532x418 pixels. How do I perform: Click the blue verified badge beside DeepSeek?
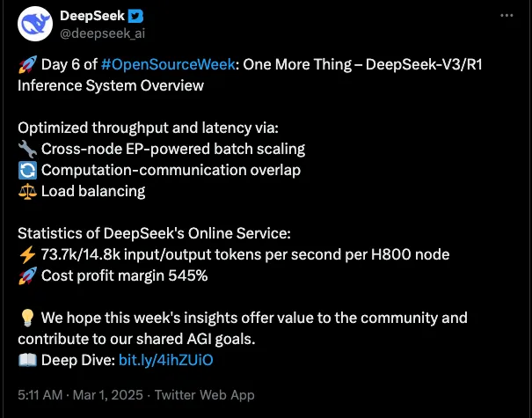tap(135, 16)
